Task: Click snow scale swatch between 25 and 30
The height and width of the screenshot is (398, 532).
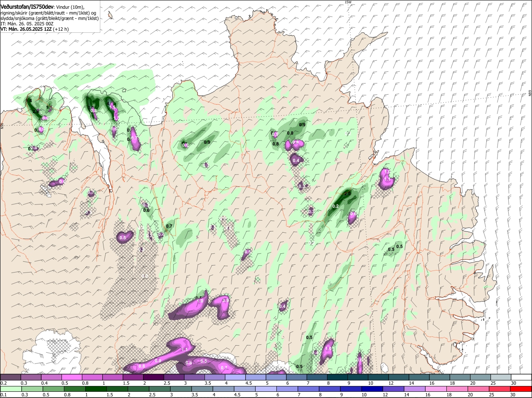Action: tap(501, 376)
